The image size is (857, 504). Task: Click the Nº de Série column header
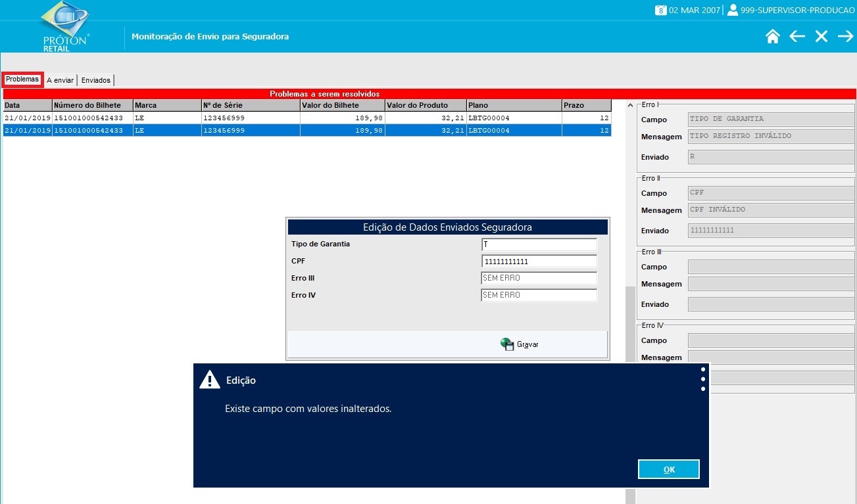[251, 105]
